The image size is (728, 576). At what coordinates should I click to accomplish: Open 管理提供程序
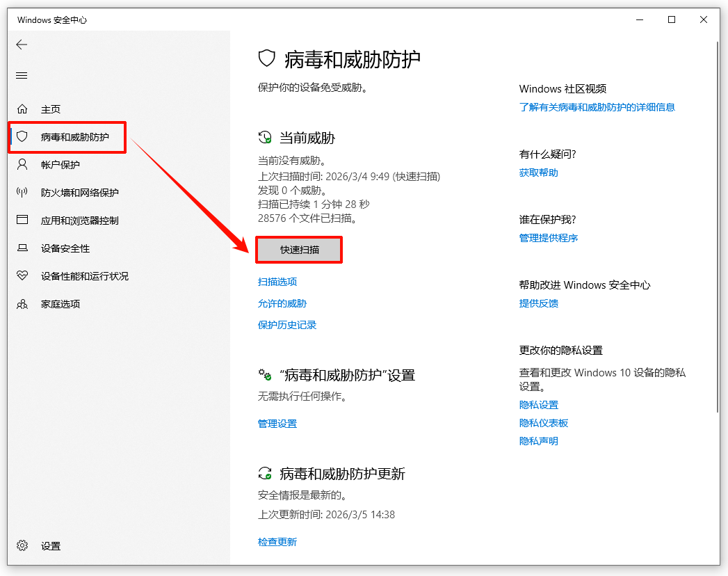coord(549,237)
